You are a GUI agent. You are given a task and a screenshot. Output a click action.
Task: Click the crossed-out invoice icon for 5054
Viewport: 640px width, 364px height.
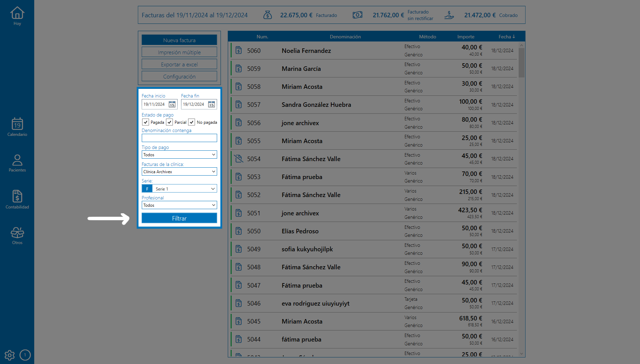[239, 159]
